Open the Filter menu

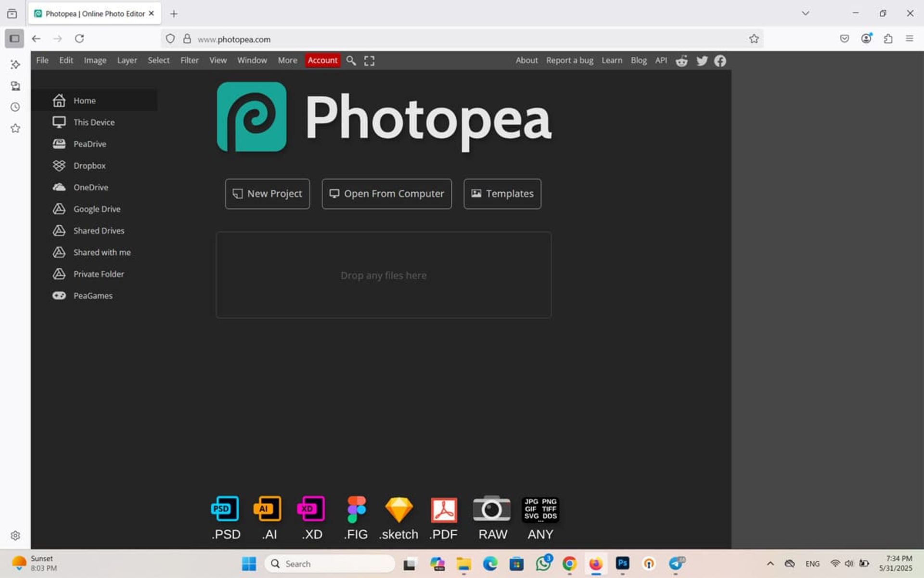click(x=189, y=60)
